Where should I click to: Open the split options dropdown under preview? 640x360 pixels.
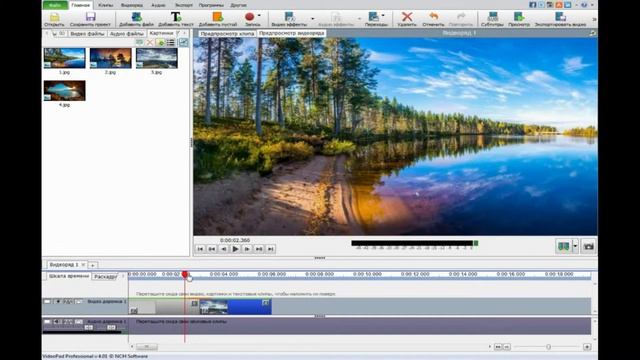click(575, 247)
